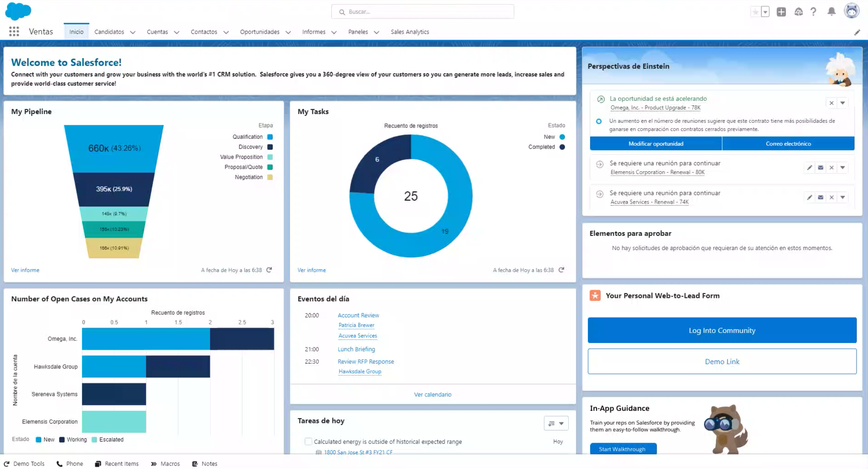
Task: Open the favorites list dropdown arrow
Action: point(765,12)
